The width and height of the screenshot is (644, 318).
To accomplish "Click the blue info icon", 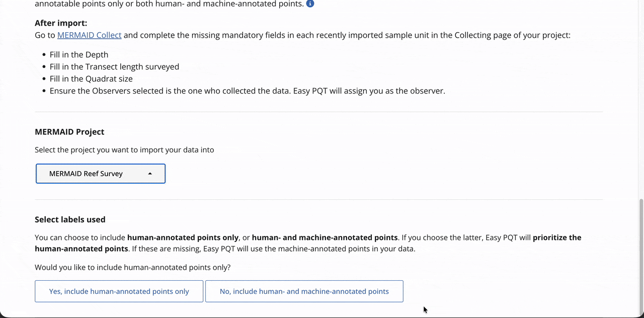I will 310,4.
